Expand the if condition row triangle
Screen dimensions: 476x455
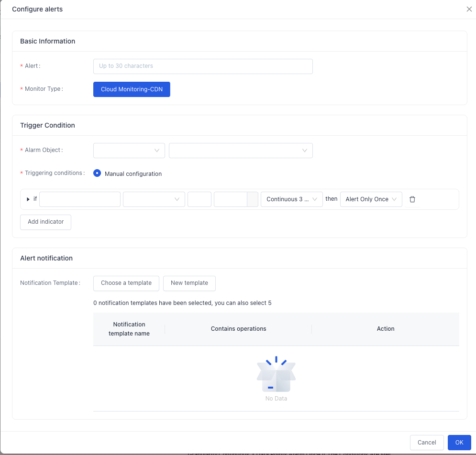click(28, 199)
